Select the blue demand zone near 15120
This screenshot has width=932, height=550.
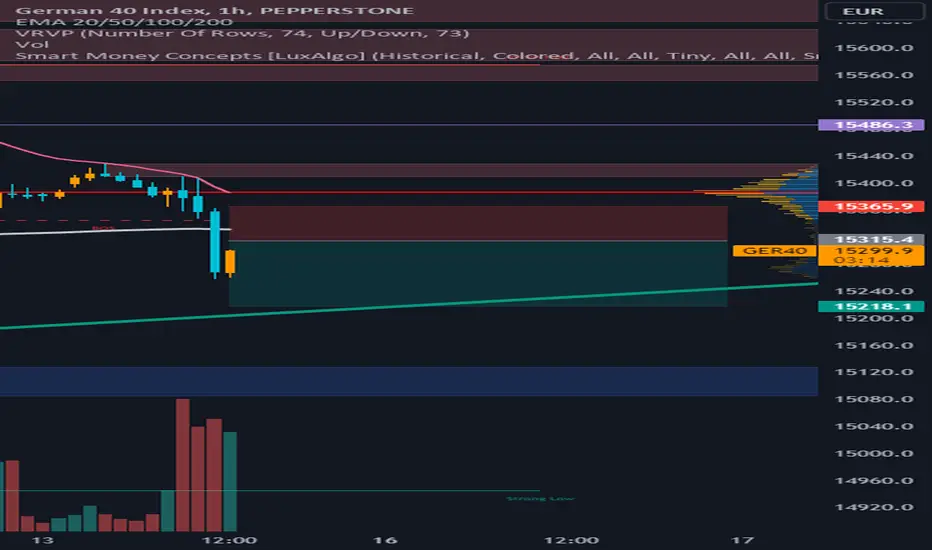pyautogui.click(x=409, y=381)
